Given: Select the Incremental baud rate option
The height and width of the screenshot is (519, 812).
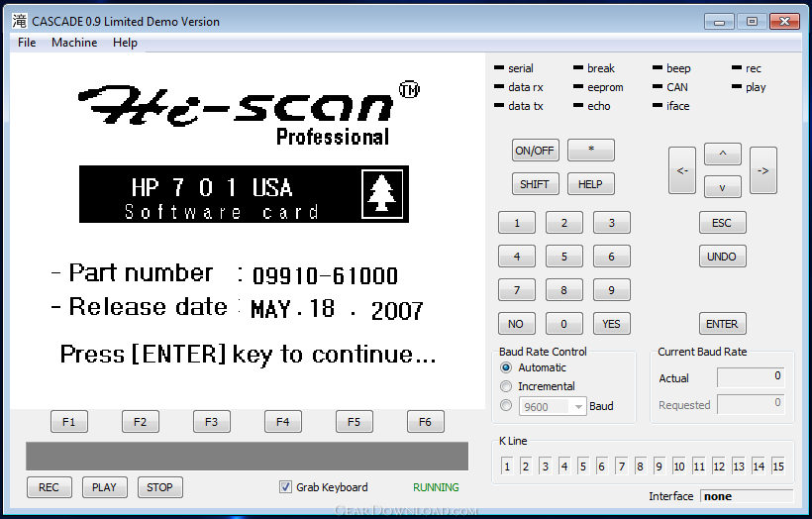Looking at the screenshot, I should (x=506, y=386).
